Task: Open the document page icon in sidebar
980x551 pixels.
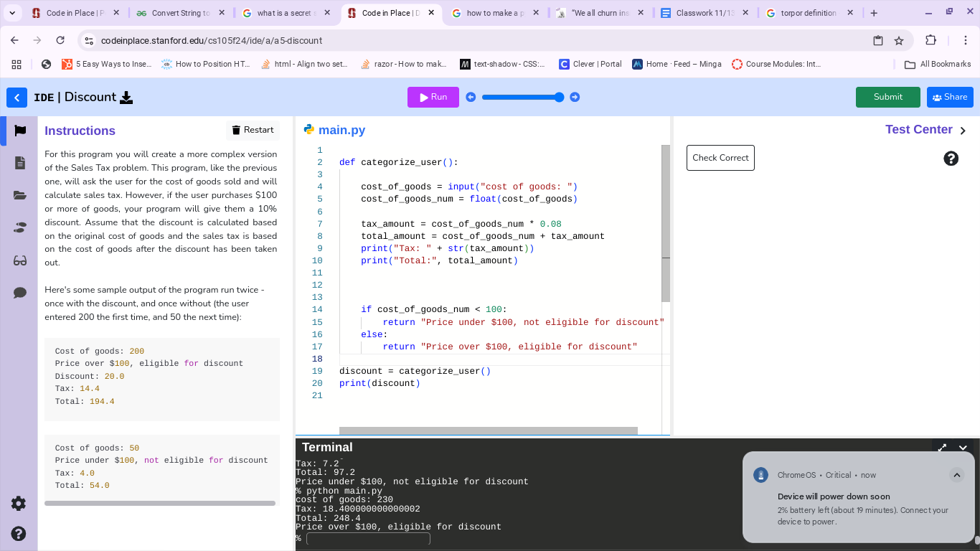Action: [x=19, y=163]
